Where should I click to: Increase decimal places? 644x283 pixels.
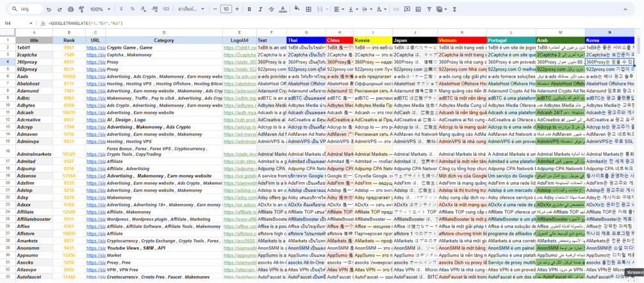(x=154, y=9)
